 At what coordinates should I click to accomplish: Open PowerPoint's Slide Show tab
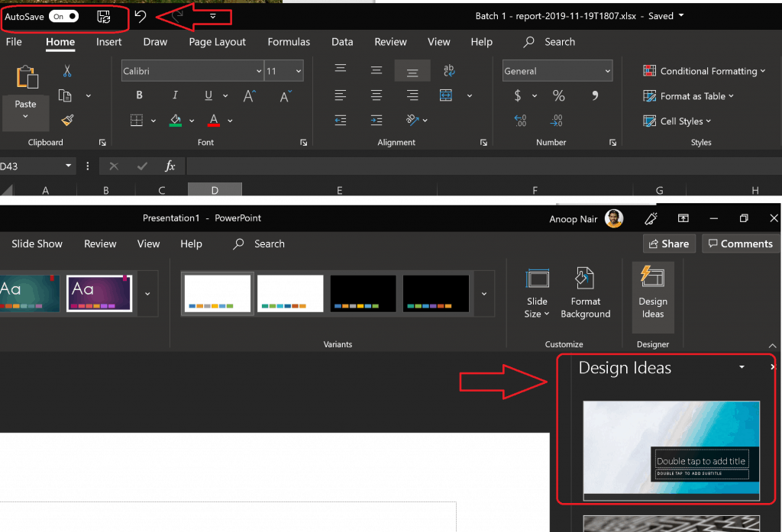tap(37, 243)
